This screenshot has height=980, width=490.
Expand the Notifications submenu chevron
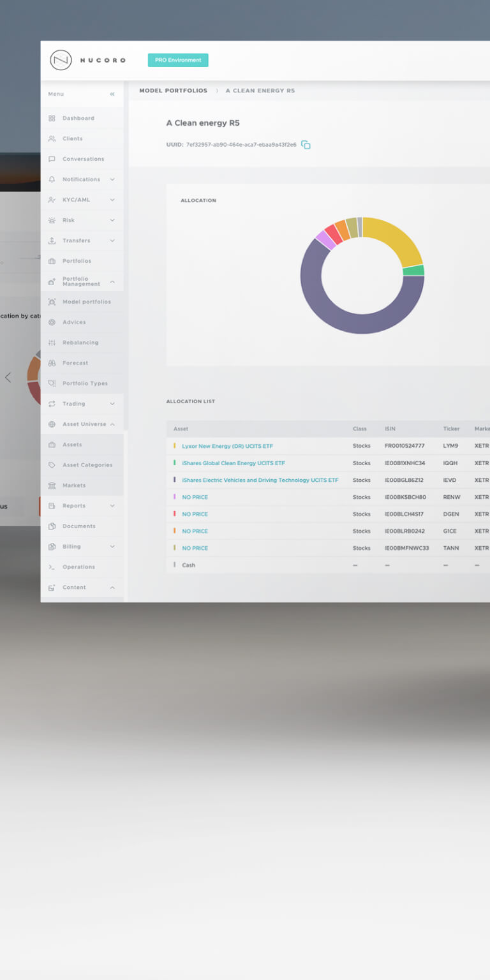pyautogui.click(x=112, y=180)
